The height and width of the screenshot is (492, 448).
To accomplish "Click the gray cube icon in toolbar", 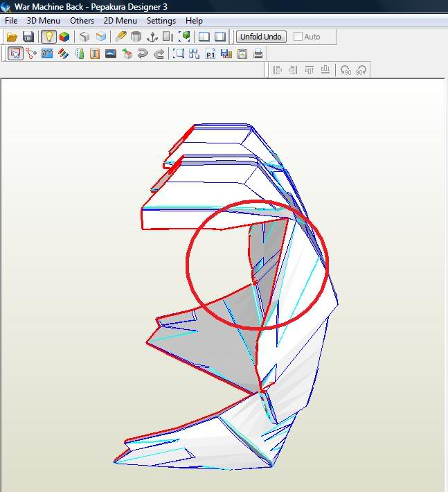I will coord(84,37).
